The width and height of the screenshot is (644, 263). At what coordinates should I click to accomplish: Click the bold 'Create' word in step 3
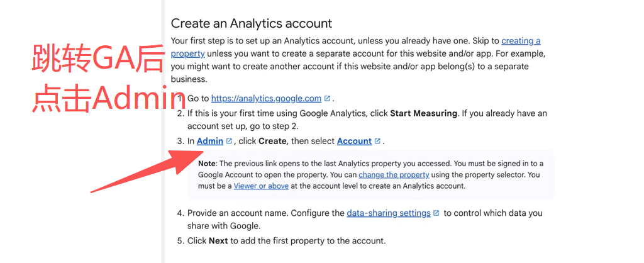[272, 141]
